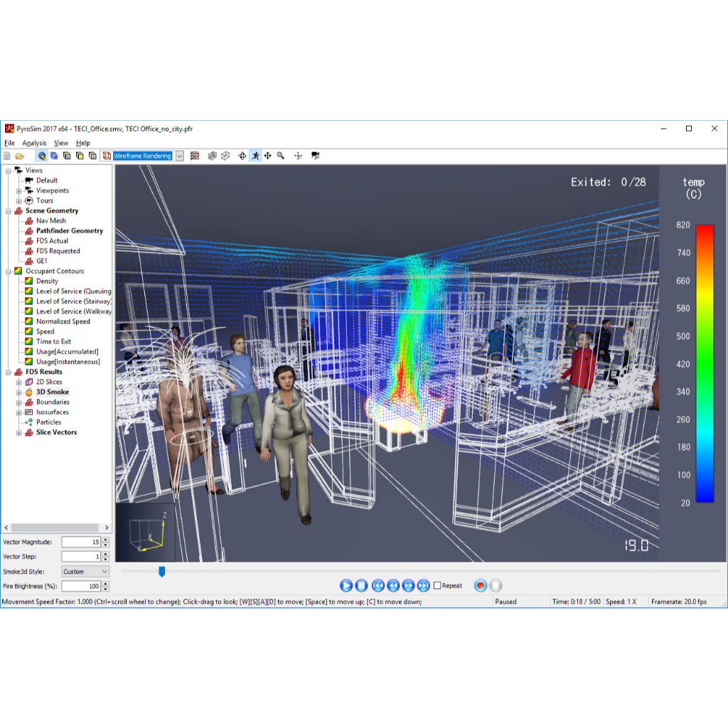Select the GE1 geometry item
The width and height of the screenshot is (728, 728).
coord(42,261)
